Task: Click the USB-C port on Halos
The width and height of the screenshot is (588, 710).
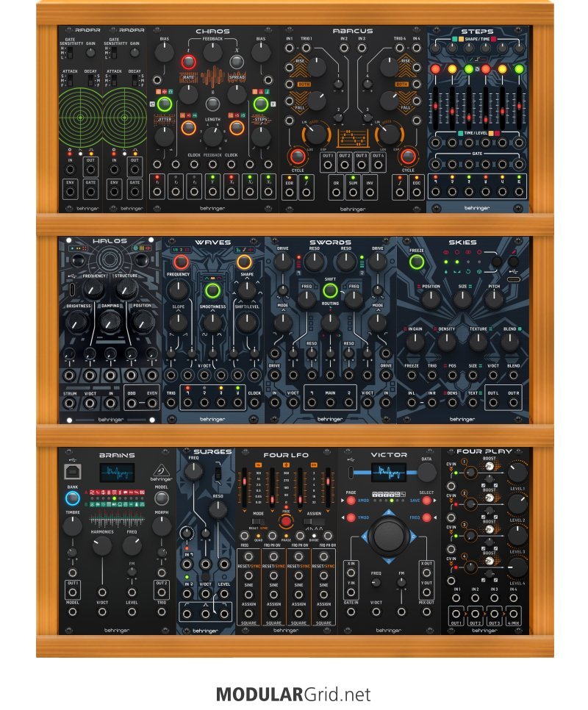Action: [73, 290]
